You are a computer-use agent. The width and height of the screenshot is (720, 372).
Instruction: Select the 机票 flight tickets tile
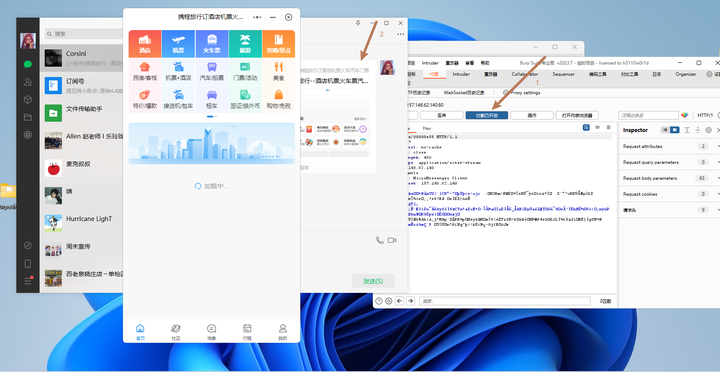click(178, 44)
